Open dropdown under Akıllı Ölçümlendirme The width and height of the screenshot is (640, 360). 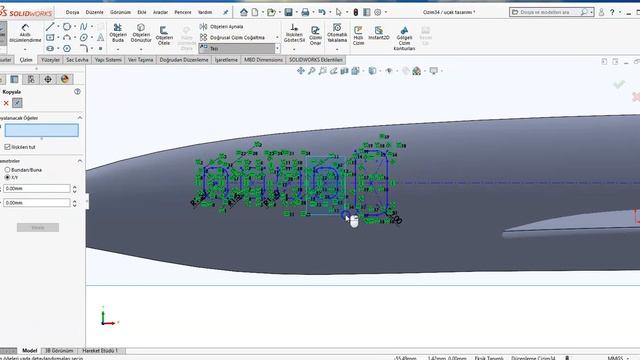pos(25,49)
